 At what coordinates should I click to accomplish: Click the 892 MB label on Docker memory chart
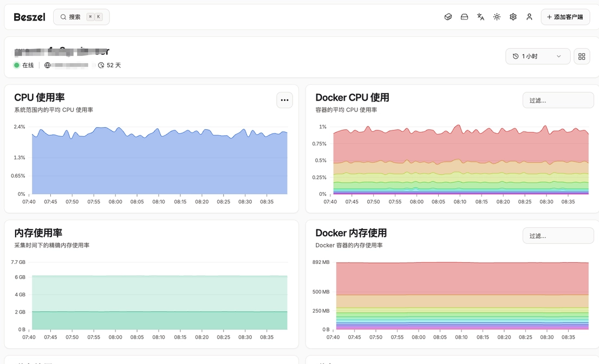(321, 262)
